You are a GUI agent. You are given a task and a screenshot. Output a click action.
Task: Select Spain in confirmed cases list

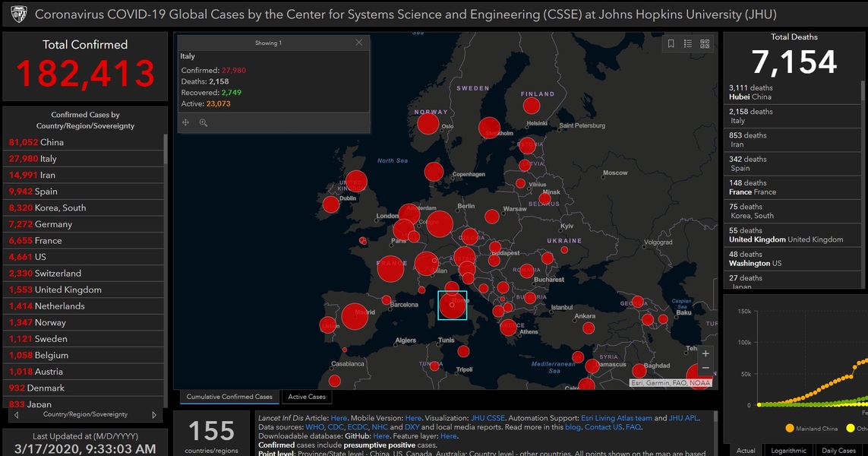[x=46, y=192]
